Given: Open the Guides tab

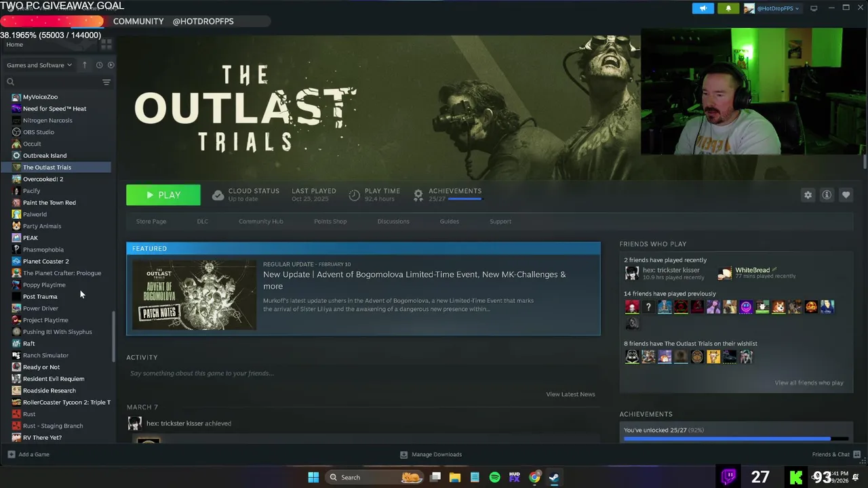Looking at the screenshot, I should 449,222.
